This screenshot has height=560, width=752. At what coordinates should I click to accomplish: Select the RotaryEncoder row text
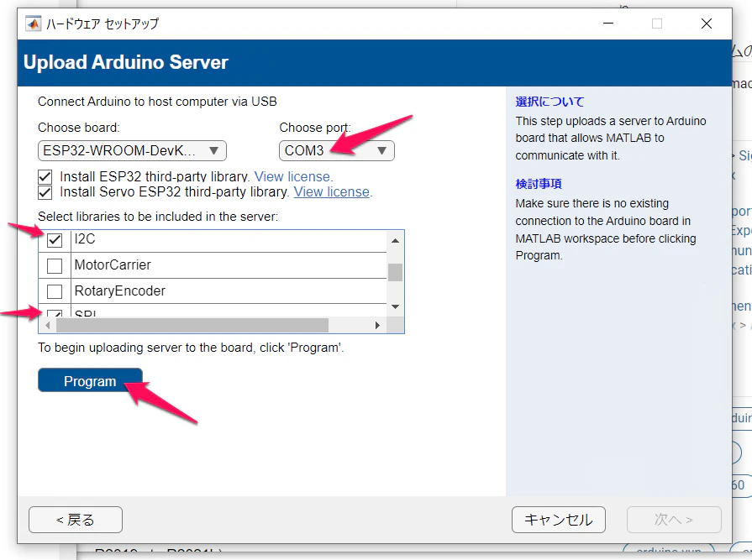(x=120, y=290)
